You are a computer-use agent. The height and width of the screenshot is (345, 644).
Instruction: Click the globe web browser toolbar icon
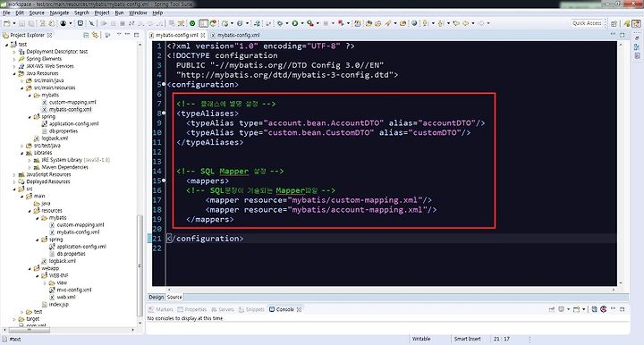coord(414,23)
